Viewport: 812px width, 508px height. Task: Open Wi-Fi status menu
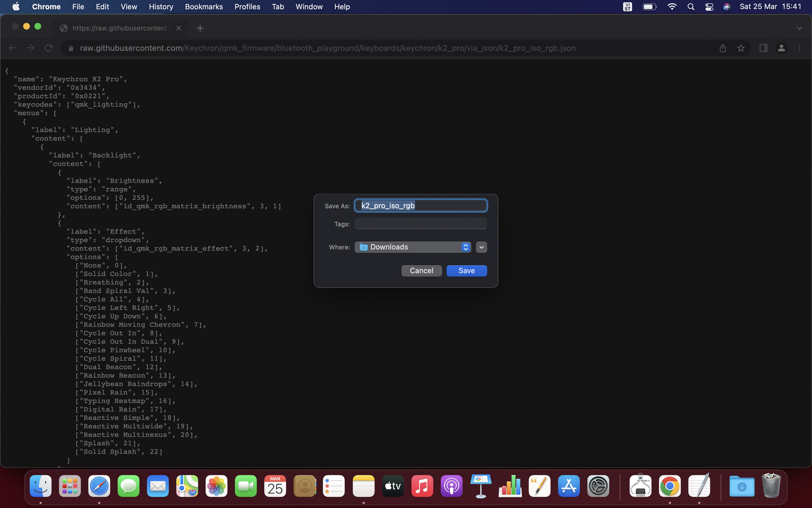tap(672, 7)
